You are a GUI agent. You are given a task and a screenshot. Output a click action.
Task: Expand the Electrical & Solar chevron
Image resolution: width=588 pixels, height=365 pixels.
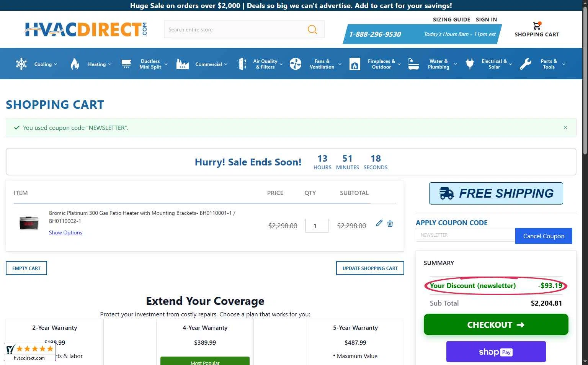tap(510, 64)
